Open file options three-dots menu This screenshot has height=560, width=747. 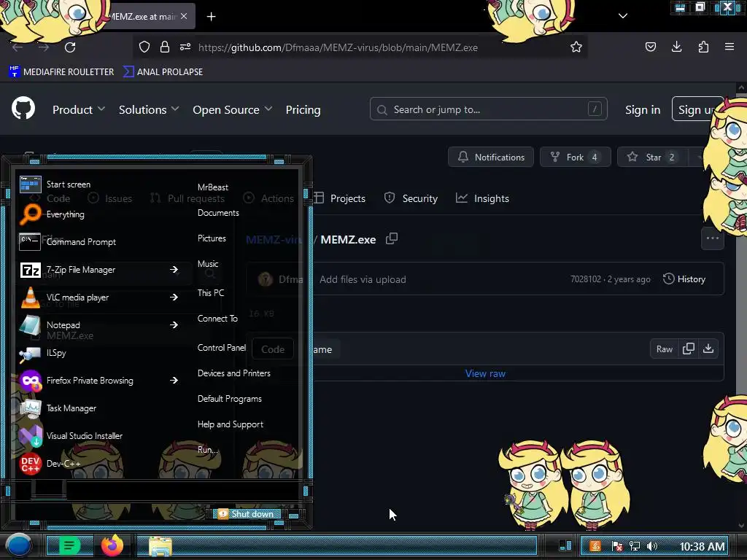712,238
